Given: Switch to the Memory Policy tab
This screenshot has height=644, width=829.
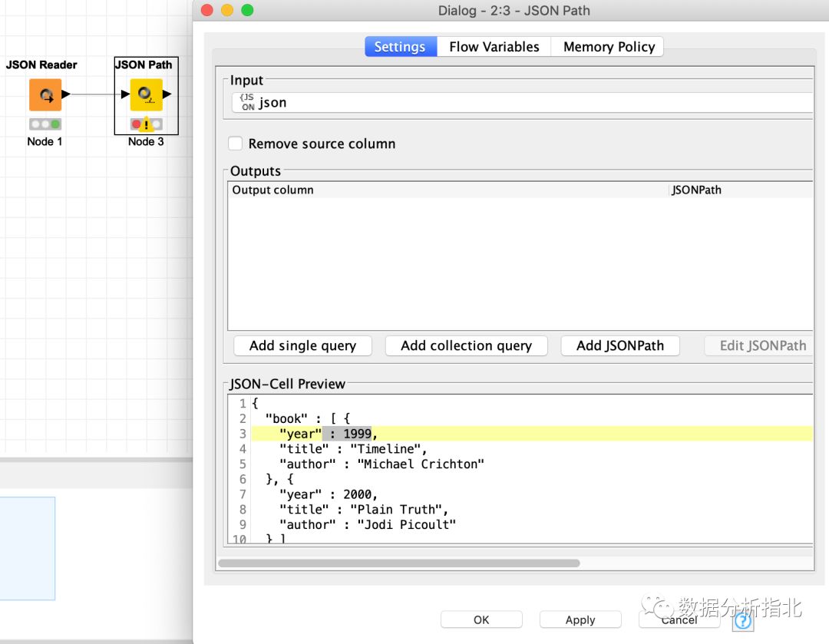Looking at the screenshot, I should pos(608,47).
